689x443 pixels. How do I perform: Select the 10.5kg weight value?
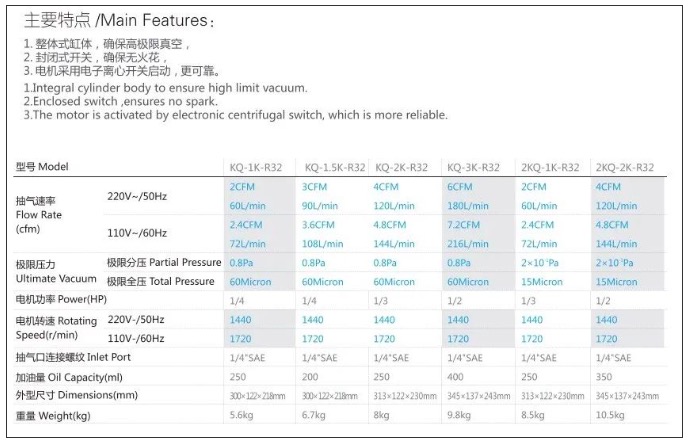pyautogui.click(x=610, y=415)
